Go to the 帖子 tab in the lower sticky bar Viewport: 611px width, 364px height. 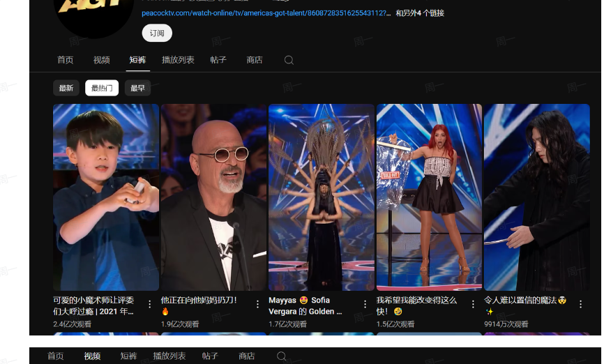click(210, 356)
